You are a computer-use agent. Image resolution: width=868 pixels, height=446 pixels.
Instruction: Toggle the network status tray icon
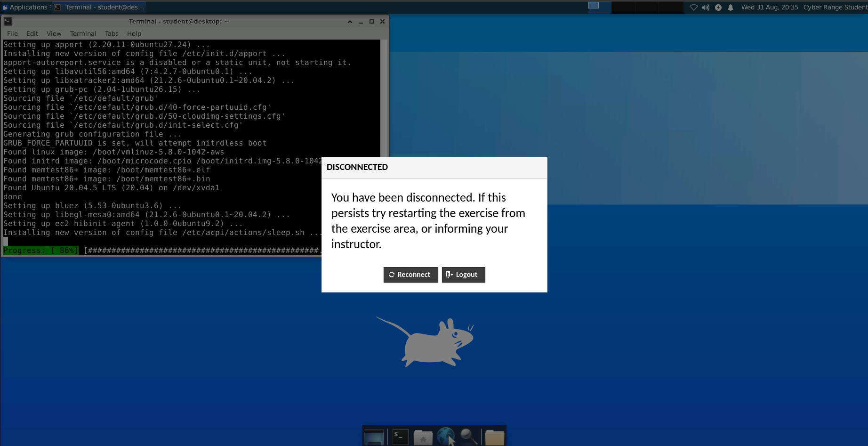693,8
